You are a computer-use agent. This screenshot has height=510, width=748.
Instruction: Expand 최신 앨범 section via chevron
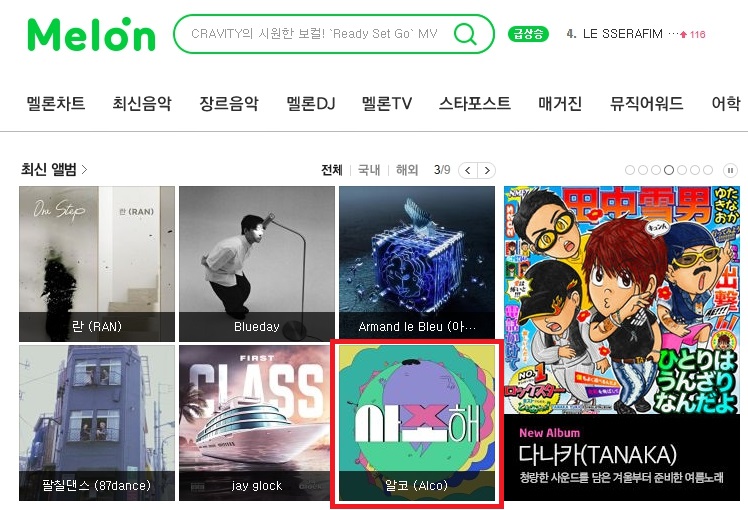pos(84,169)
